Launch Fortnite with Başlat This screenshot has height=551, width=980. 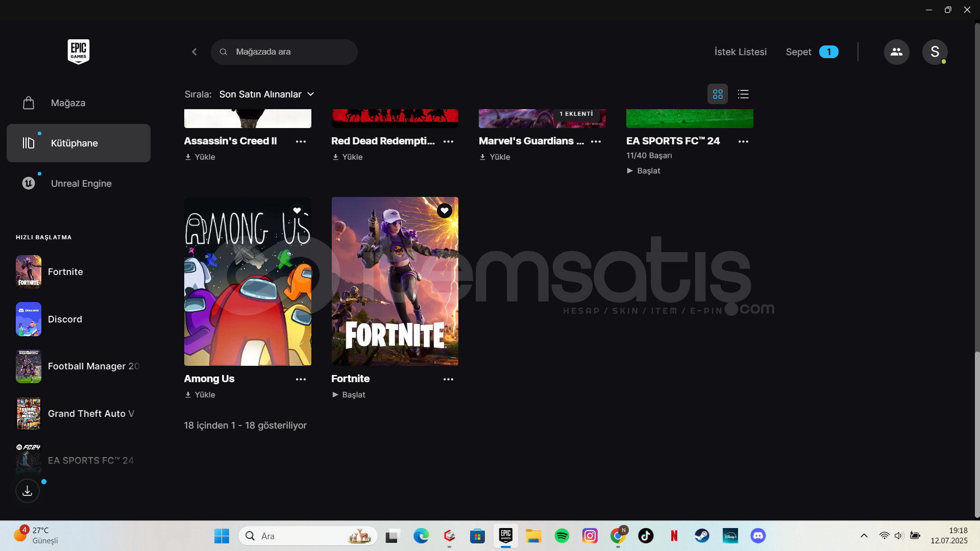click(349, 395)
